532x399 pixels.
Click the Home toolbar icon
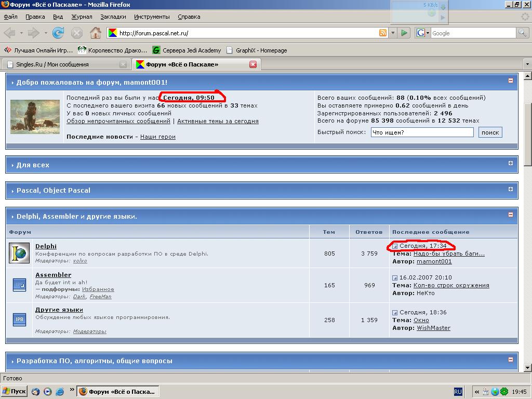95,33
